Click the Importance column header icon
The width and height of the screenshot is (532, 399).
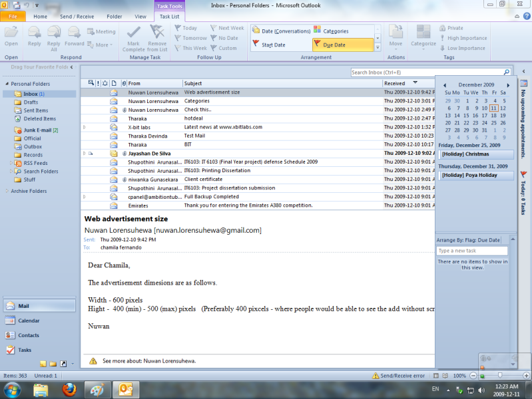[x=98, y=83]
